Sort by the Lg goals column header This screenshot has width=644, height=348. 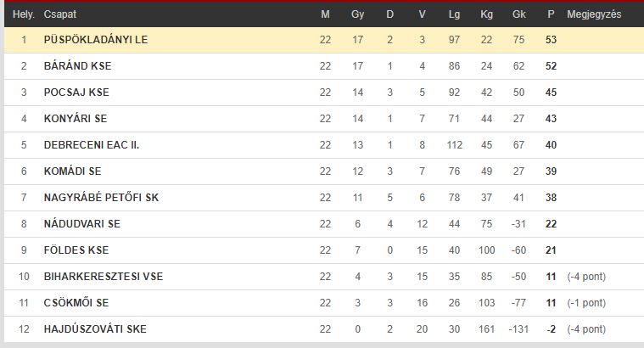[x=454, y=14]
